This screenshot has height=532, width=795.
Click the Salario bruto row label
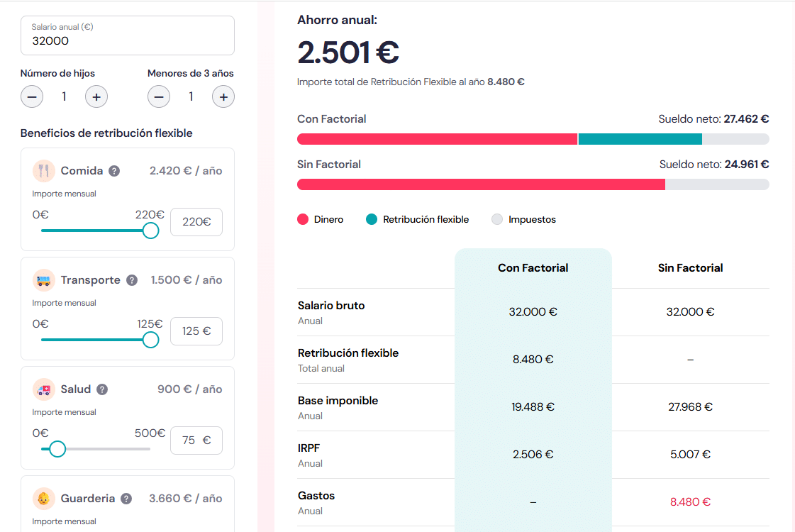pos(331,305)
